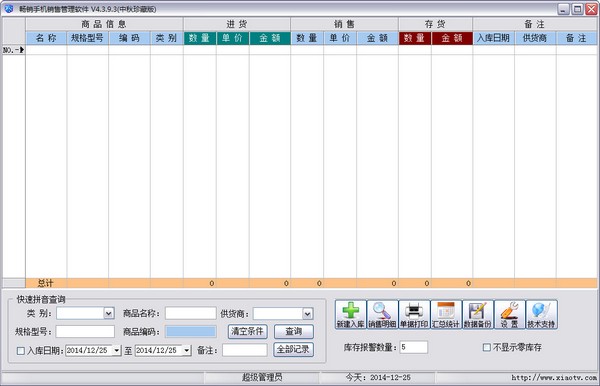Open the 数据备份 data backup tool

478,314
